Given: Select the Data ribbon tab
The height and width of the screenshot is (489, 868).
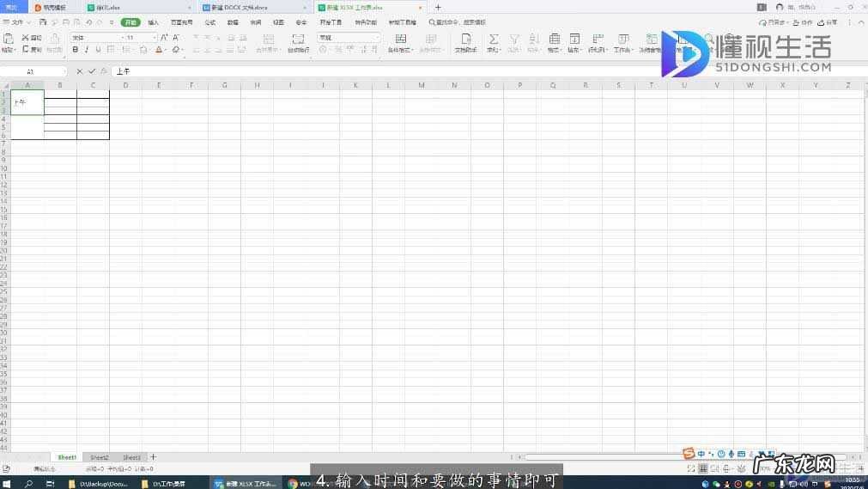Looking at the screenshot, I should pyautogui.click(x=233, y=22).
